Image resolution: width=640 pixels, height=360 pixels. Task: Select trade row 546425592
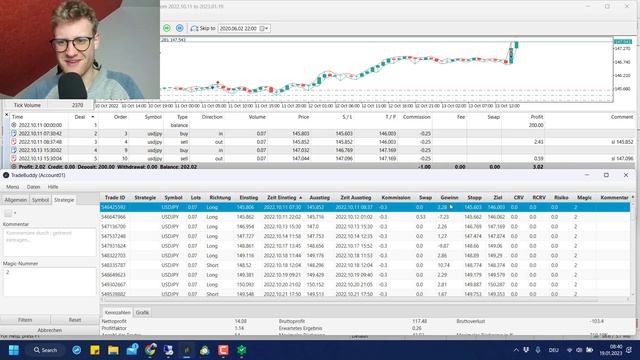365,207
